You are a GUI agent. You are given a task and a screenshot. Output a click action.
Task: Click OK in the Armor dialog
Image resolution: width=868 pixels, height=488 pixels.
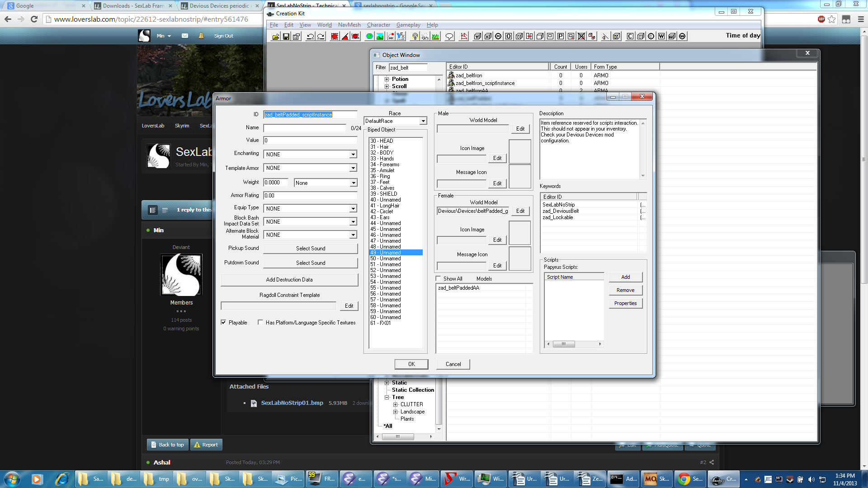[411, 364]
